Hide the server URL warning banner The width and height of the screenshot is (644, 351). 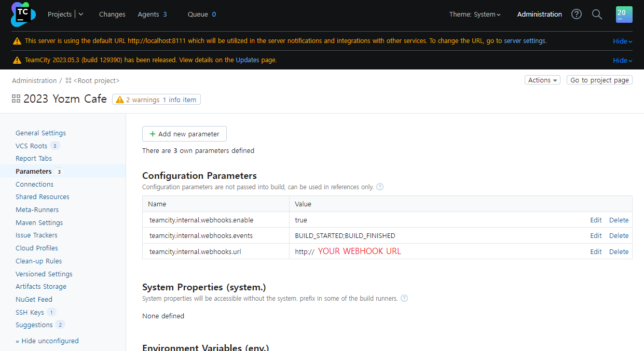click(x=622, y=41)
